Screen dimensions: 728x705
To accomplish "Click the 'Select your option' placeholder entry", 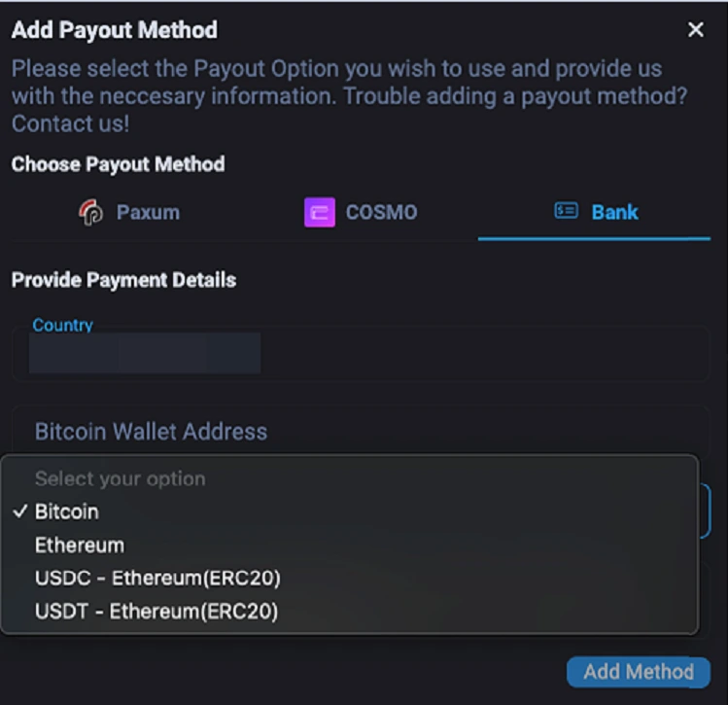I will [x=120, y=478].
